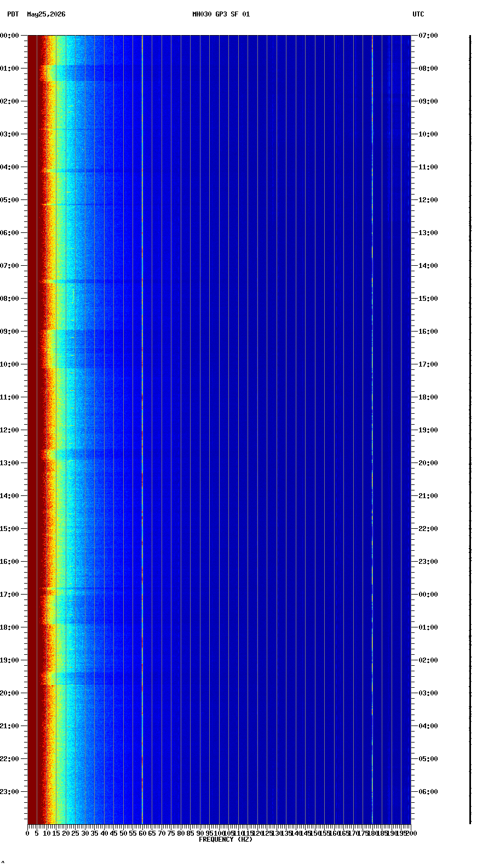Select 03:00 on the PDT time axis
Image resolution: width=494 pixels, height=868 pixels.
9,134
